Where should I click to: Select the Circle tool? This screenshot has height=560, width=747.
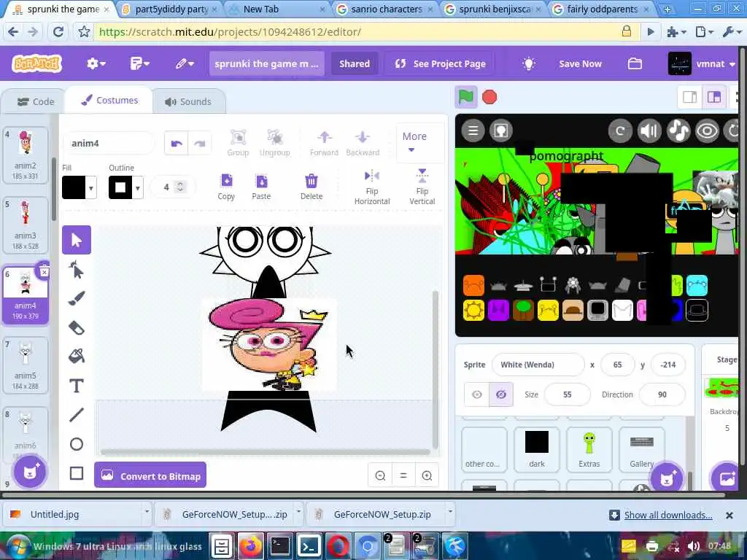click(76, 444)
